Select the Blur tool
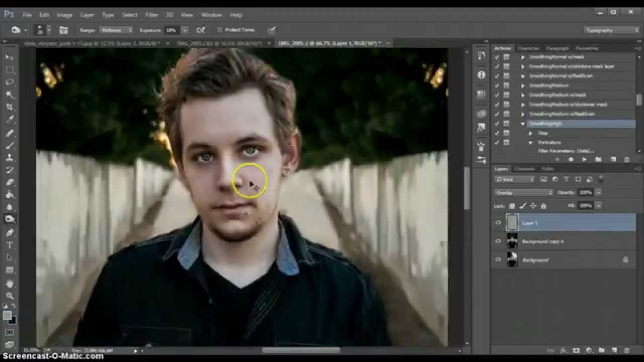Screen dimensions: 644x362 tap(10, 207)
